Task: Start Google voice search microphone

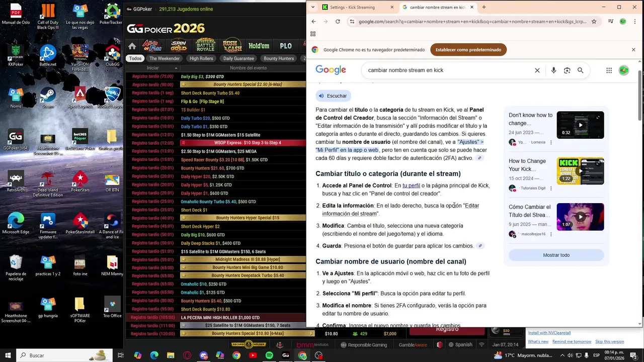Action: pyautogui.click(x=553, y=70)
